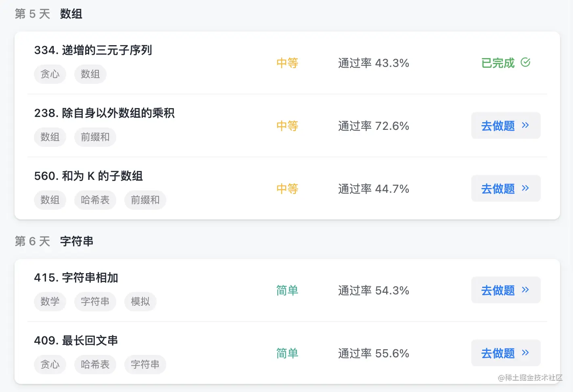Click double-chevron icon for problem 238
This screenshot has width=573, height=392.
[x=525, y=125]
